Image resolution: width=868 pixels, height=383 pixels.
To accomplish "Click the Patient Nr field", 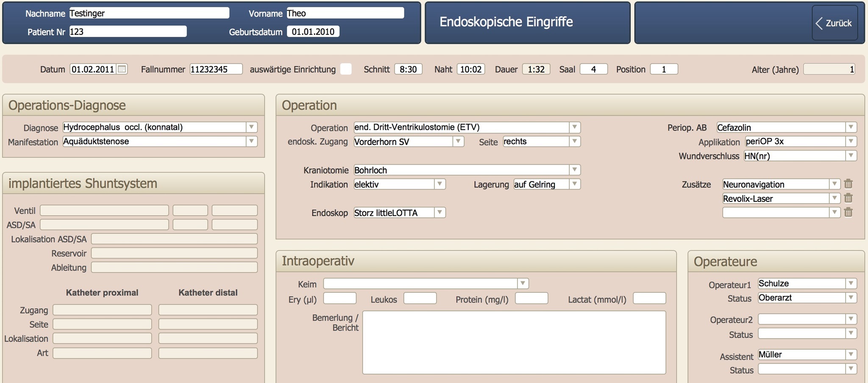I will coord(128,31).
